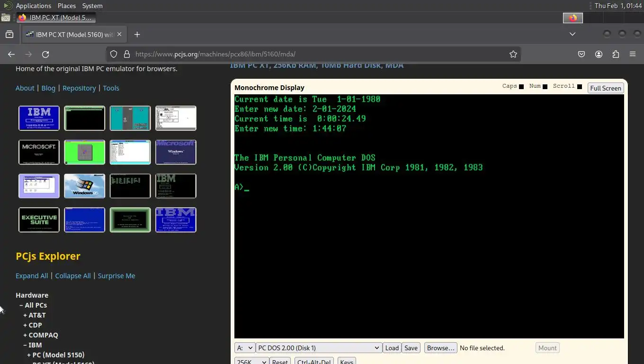Click the Full Screen button

pyautogui.click(x=606, y=88)
